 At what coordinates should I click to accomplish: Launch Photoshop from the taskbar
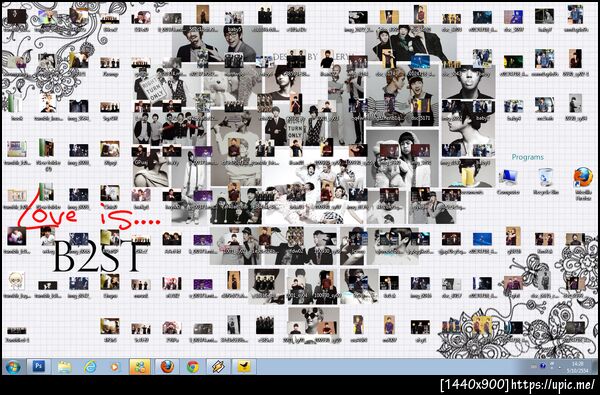click(x=39, y=367)
